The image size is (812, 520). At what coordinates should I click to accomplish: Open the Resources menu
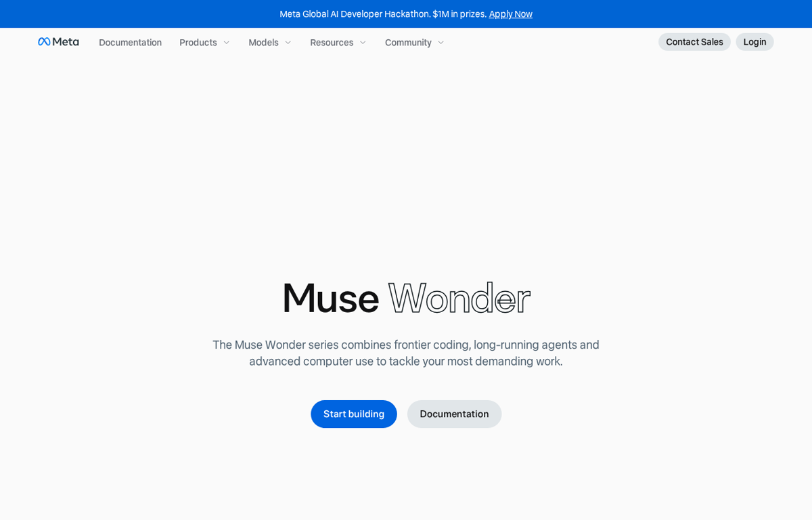click(332, 43)
